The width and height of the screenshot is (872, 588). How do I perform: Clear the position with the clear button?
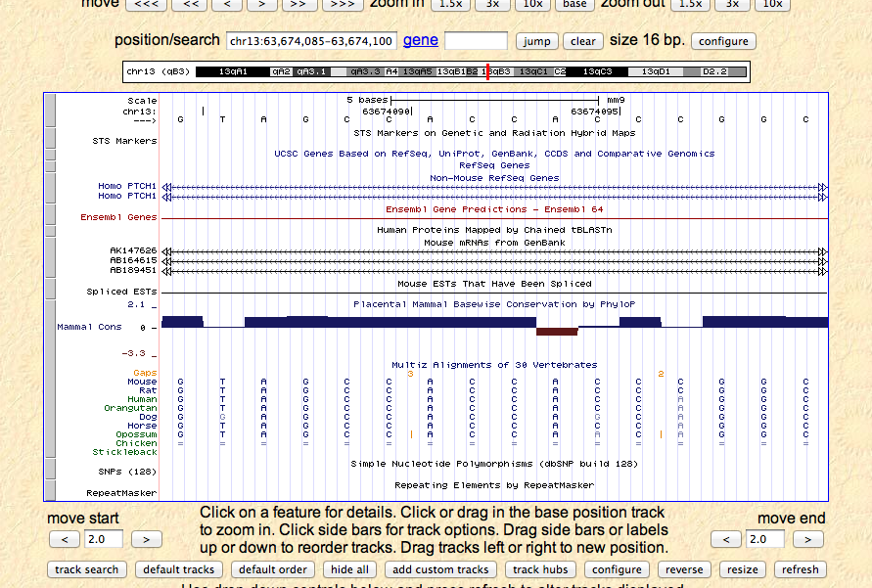pos(583,41)
